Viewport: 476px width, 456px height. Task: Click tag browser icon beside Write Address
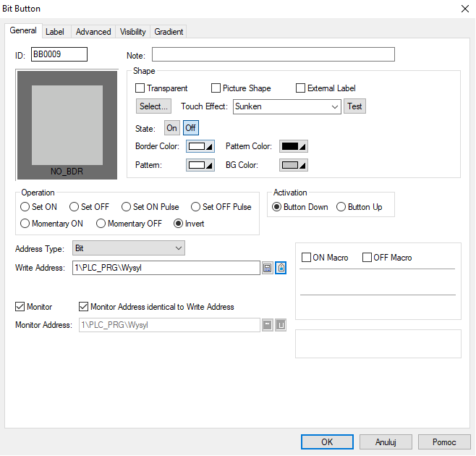281,268
